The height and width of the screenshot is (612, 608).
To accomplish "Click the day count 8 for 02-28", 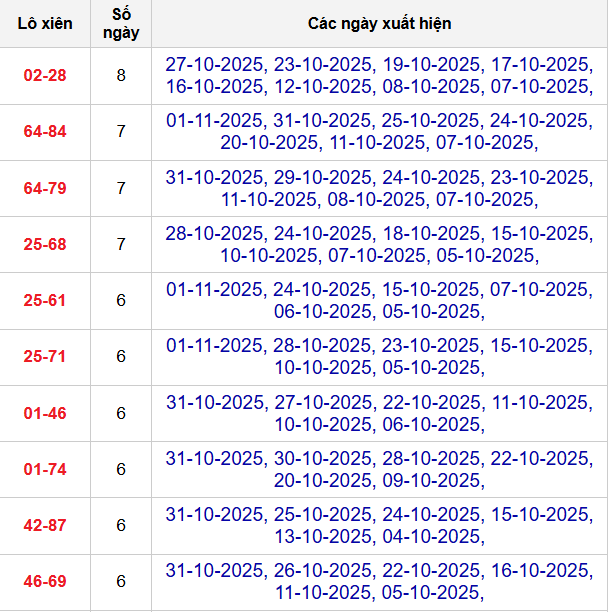I will tap(121, 75).
